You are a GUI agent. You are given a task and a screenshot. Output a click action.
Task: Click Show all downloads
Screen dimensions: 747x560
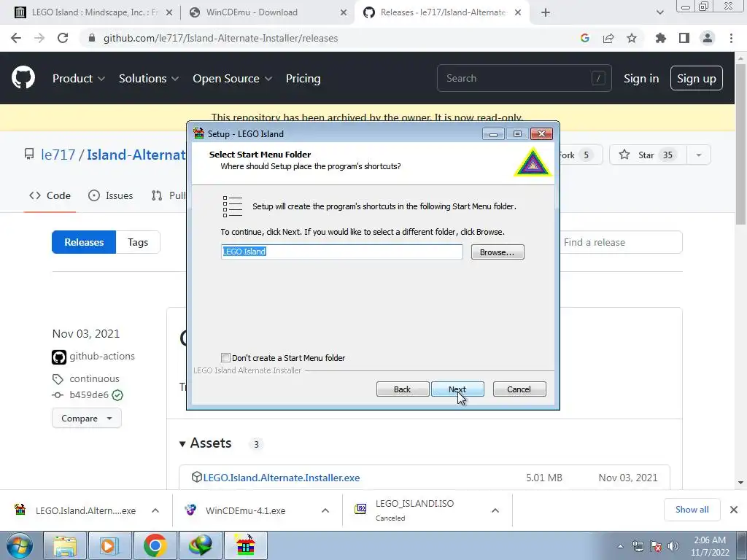[692, 510]
